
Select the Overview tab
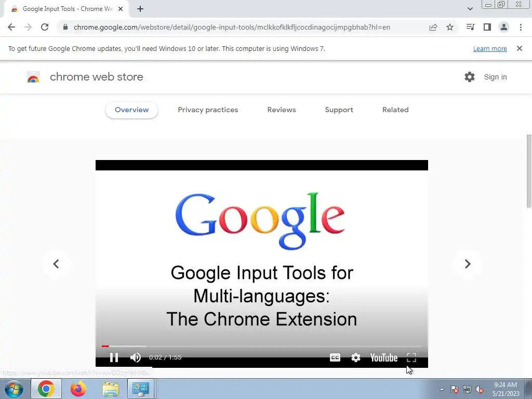131,110
